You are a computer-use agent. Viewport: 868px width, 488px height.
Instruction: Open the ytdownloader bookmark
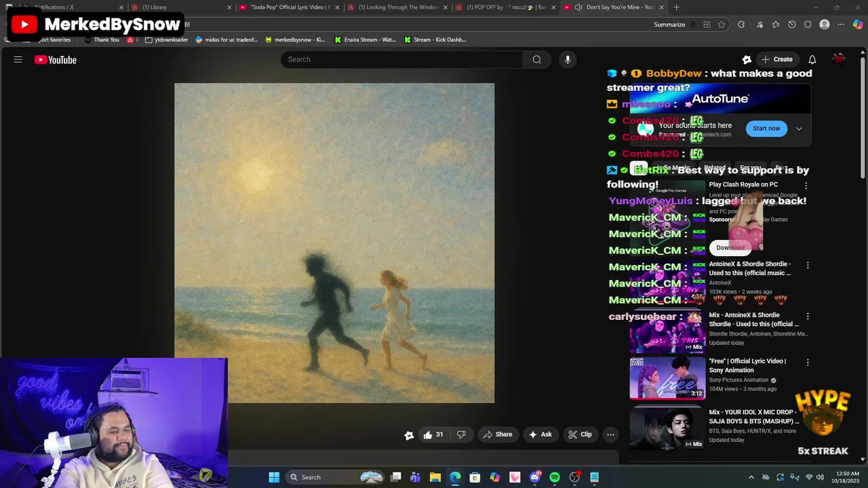point(166,39)
